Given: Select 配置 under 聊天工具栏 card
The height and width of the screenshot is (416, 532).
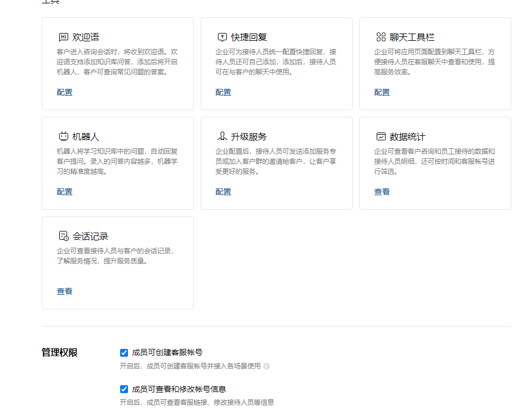Looking at the screenshot, I should pyautogui.click(x=382, y=92).
